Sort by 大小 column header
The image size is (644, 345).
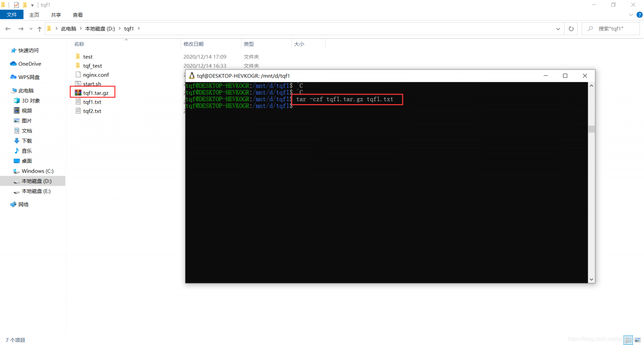[299, 44]
